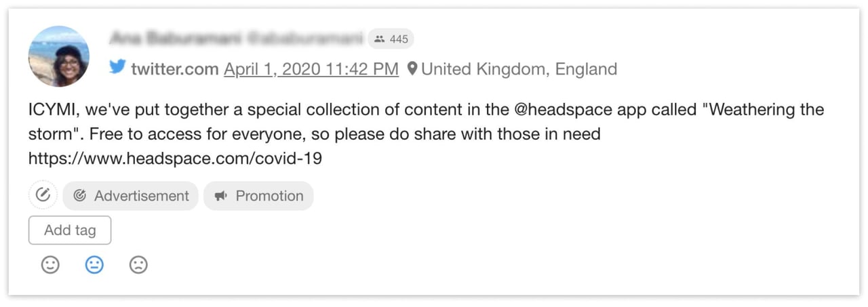Click the location pin icon
The width and height of the screenshot is (868, 307).
(412, 68)
